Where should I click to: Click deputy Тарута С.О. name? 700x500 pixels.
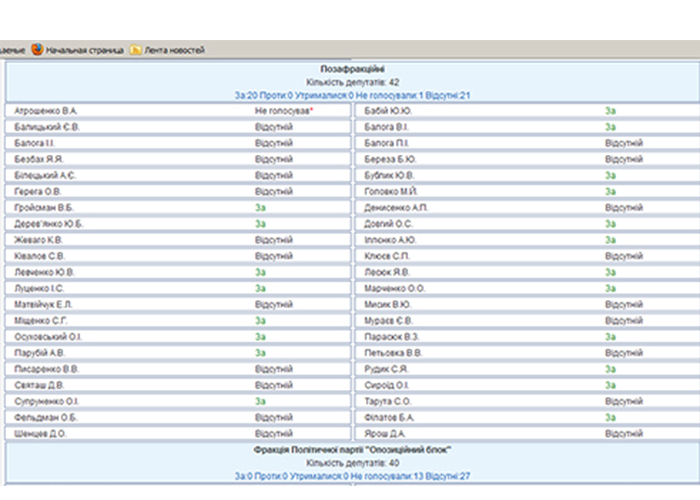tap(387, 401)
